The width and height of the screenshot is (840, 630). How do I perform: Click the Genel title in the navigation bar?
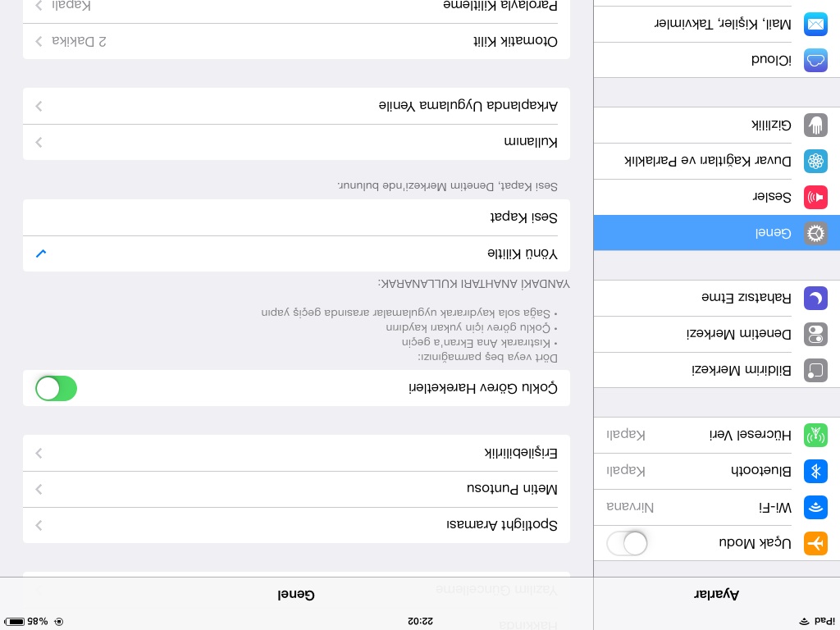click(x=296, y=595)
